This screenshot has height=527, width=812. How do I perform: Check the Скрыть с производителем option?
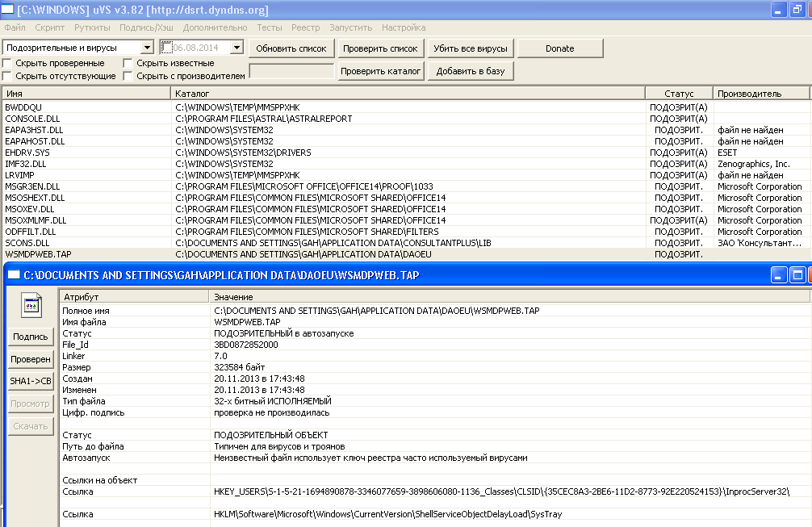(x=128, y=77)
